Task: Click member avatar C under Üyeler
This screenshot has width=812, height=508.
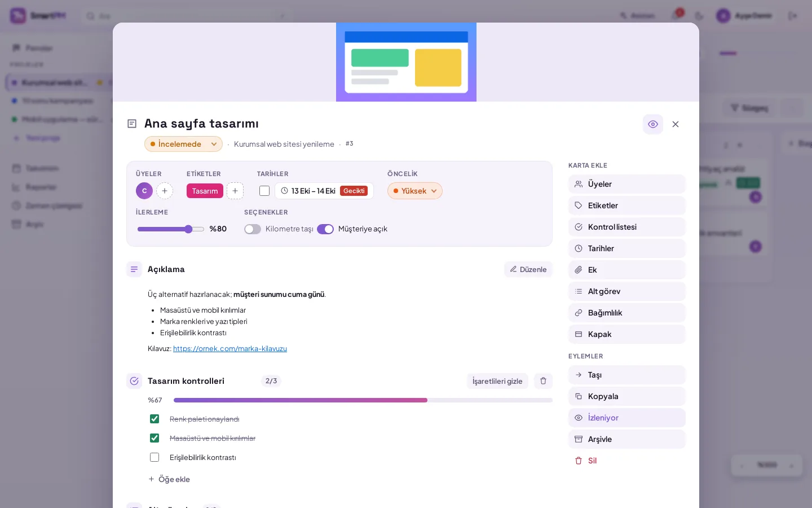Action: tap(144, 191)
